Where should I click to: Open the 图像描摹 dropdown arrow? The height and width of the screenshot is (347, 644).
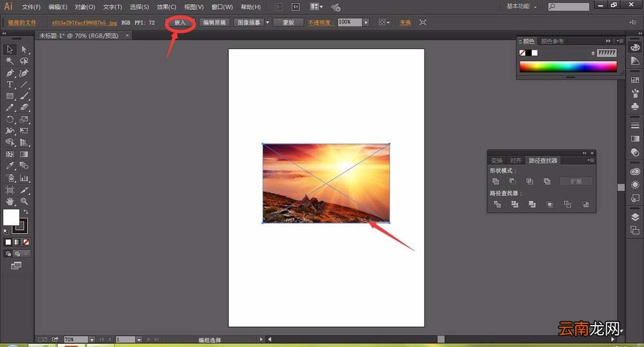pyautogui.click(x=267, y=23)
